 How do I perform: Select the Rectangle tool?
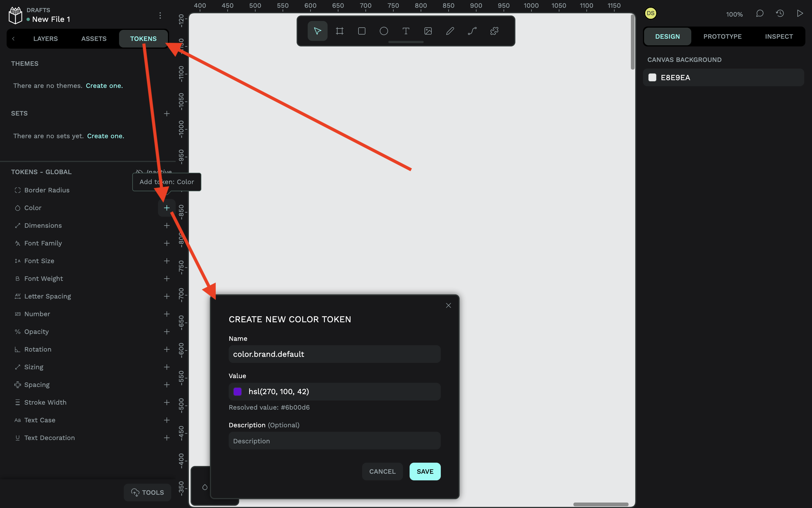pos(362,31)
